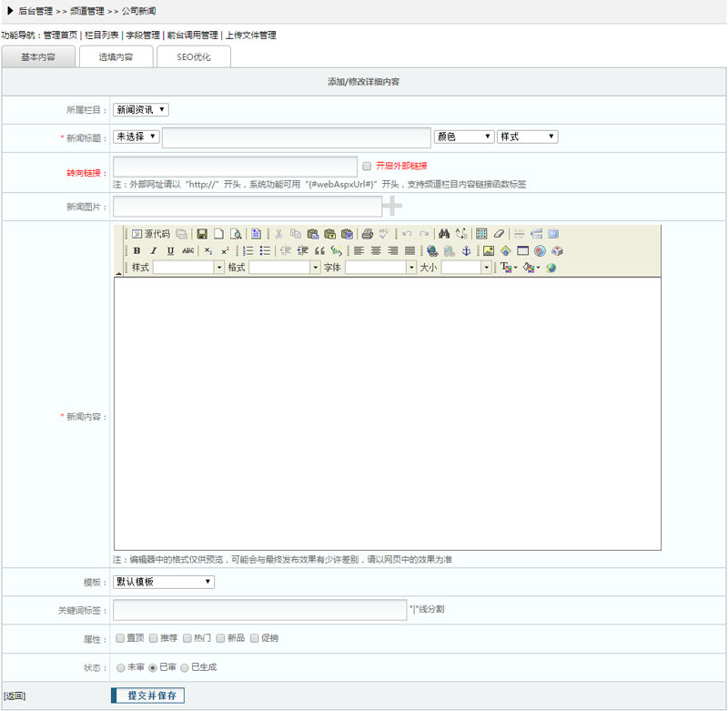Expand the 默认模板 template dropdown

coord(164,582)
